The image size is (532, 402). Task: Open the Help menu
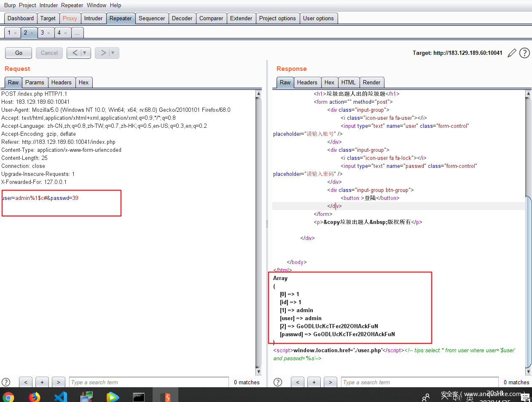pyautogui.click(x=116, y=5)
